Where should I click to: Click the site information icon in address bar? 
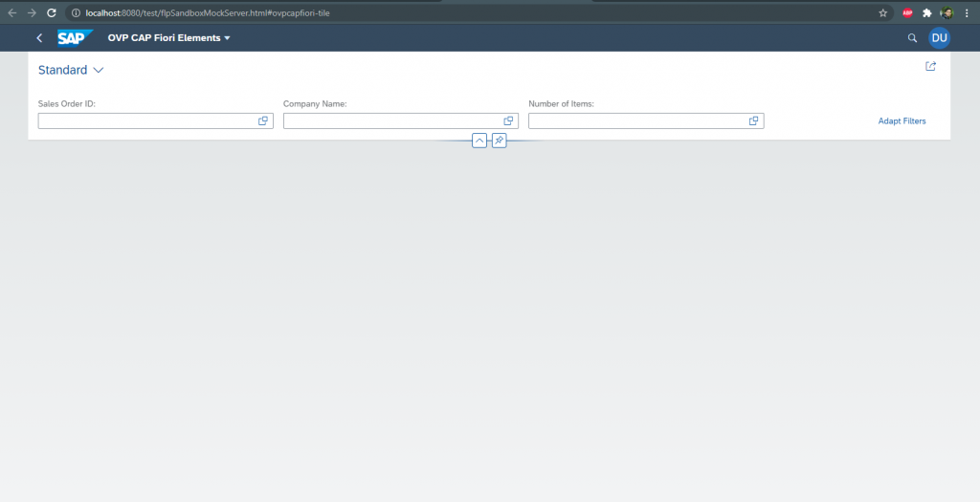(76, 12)
